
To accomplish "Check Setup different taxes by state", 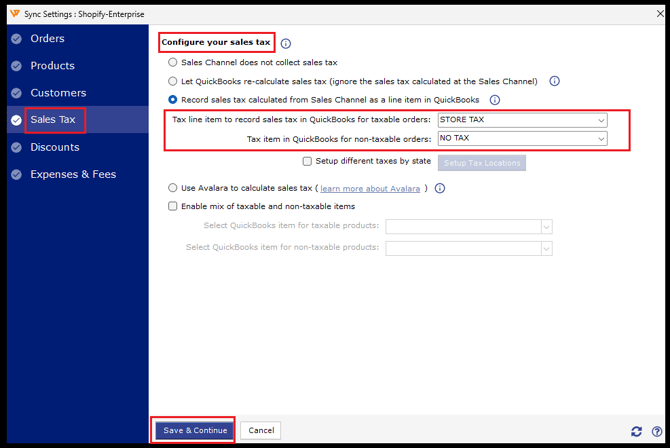I will click(x=307, y=161).
